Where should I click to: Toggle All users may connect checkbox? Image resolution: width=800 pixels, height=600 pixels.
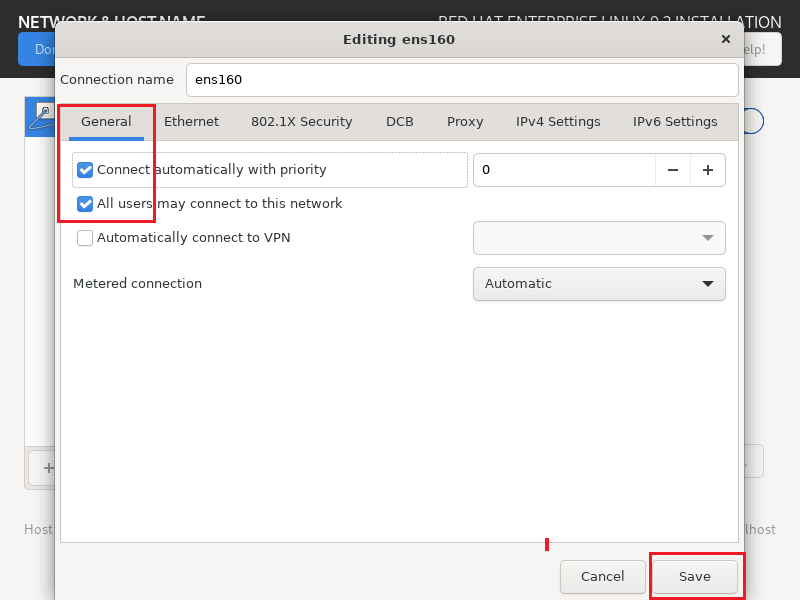[85, 204]
